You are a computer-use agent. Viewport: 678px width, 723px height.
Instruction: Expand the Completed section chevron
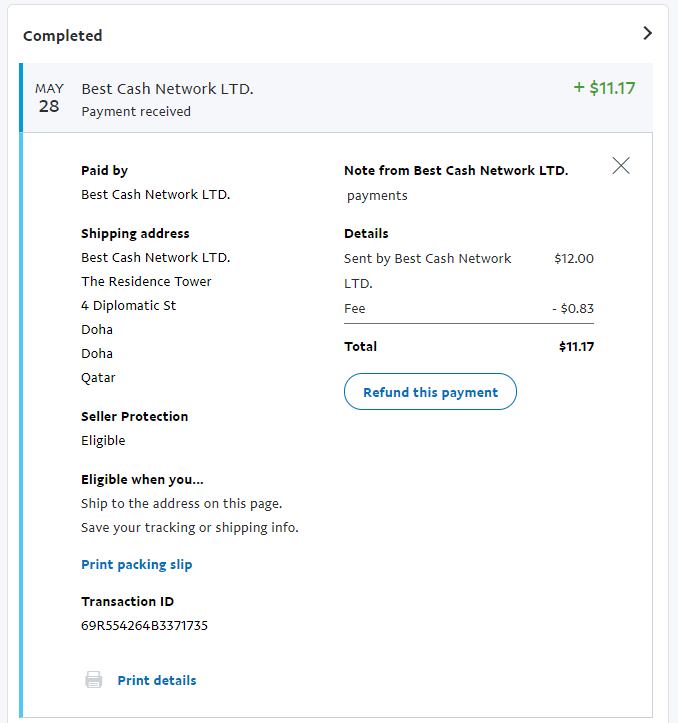(647, 33)
